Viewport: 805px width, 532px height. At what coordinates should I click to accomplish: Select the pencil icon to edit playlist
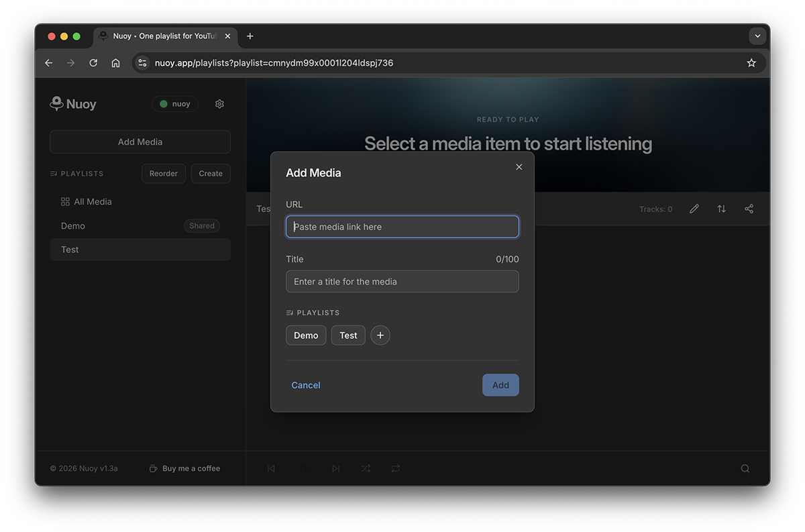[x=694, y=209]
